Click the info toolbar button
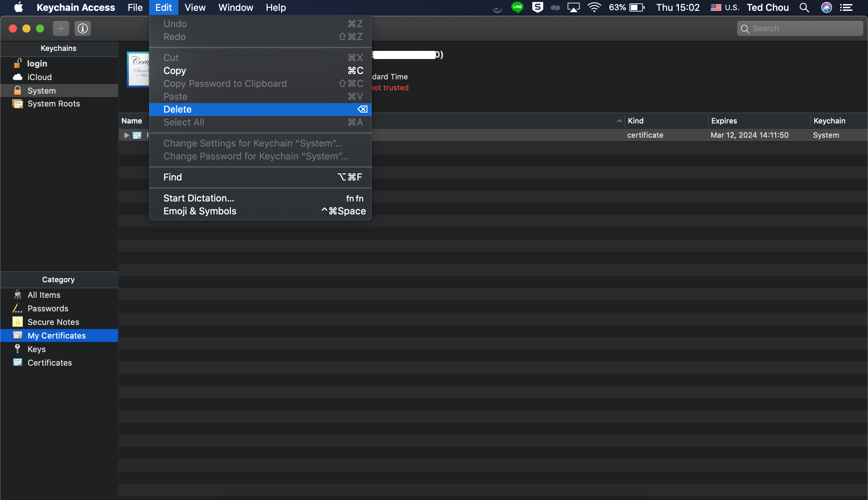The height and width of the screenshot is (500, 868). [82, 28]
